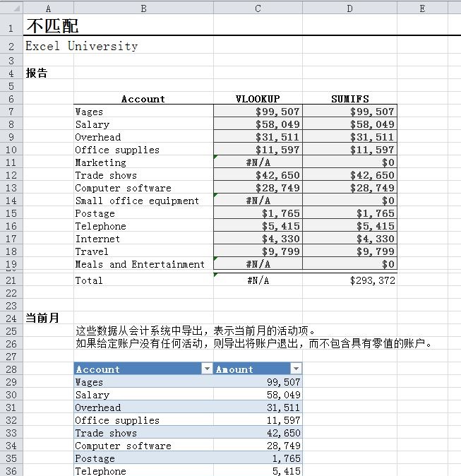Select 'Telephone' in the current month table
Image resolution: width=461 pixels, height=476 pixels.
coord(143,470)
